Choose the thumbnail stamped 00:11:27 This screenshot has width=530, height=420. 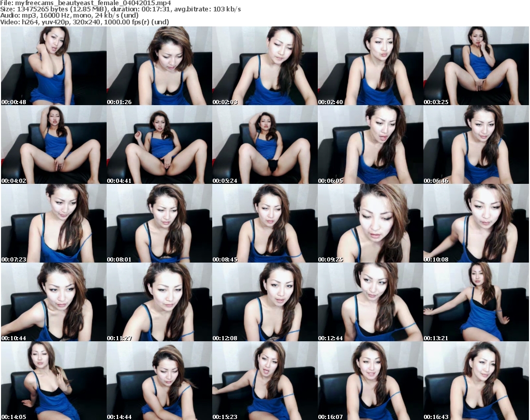click(x=159, y=302)
